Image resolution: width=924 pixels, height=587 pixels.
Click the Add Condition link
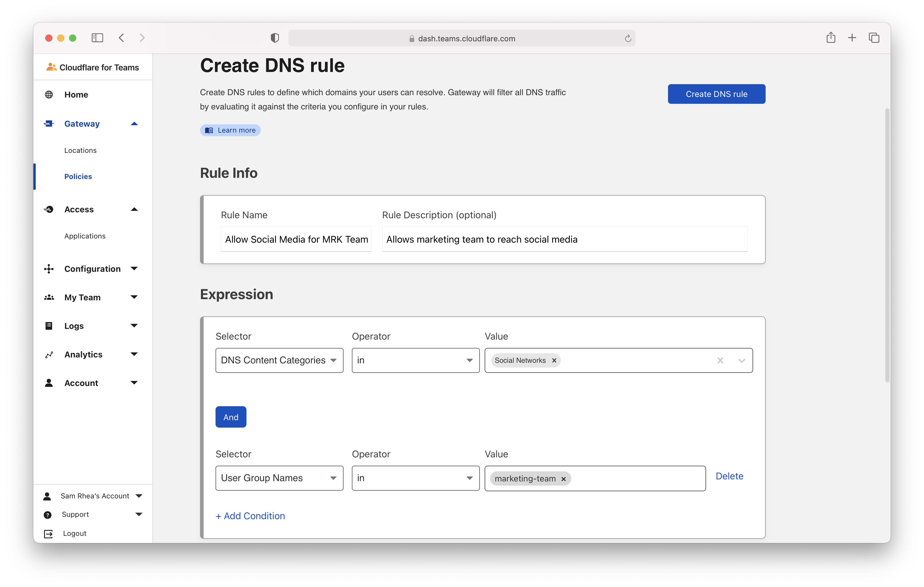coord(250,516)
